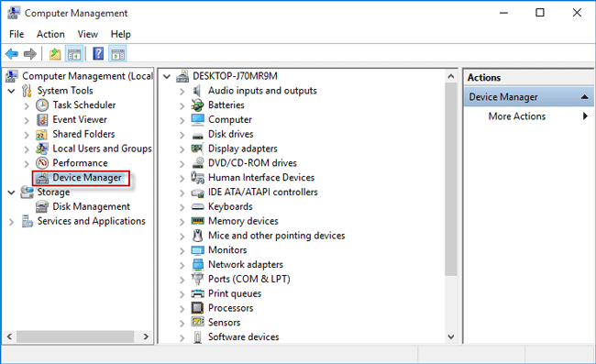Select the Shared Folders entry
Screen dimensions: 596x364
tap(83, 134)
